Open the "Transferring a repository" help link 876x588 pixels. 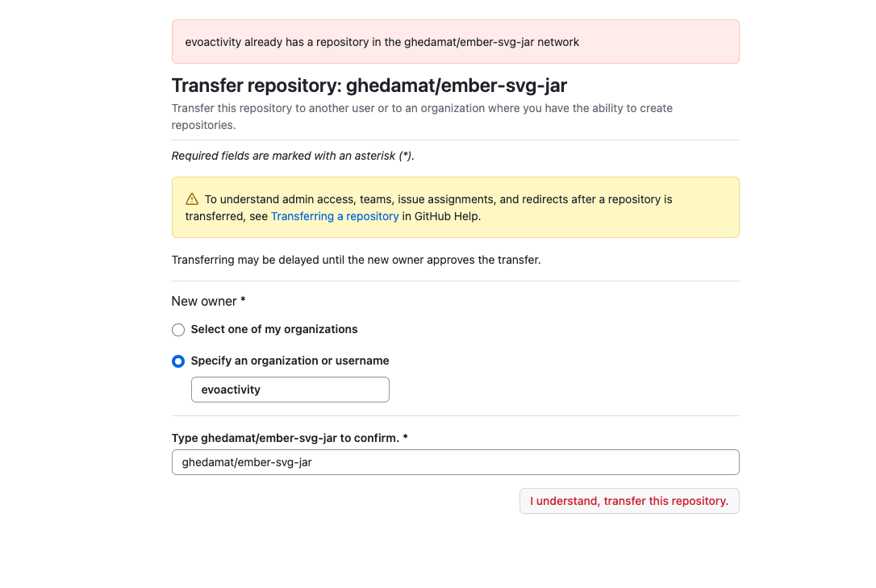(335, 216)
